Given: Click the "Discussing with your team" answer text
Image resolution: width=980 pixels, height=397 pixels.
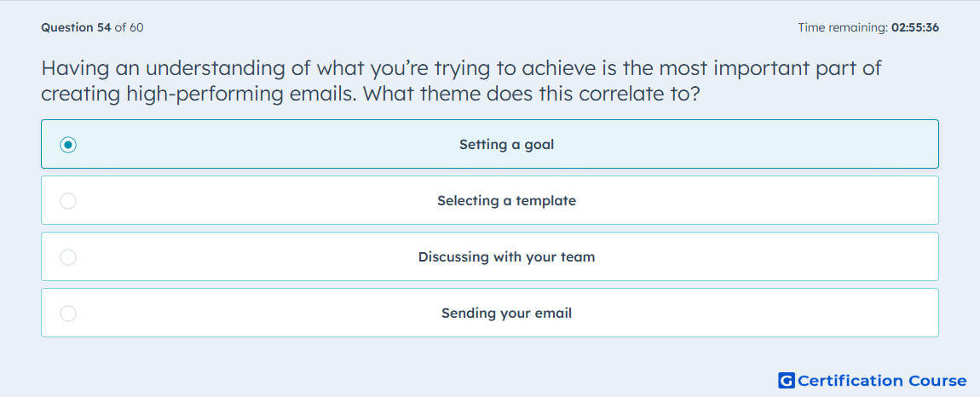Looking at the screenshot, I should (506, 257).
